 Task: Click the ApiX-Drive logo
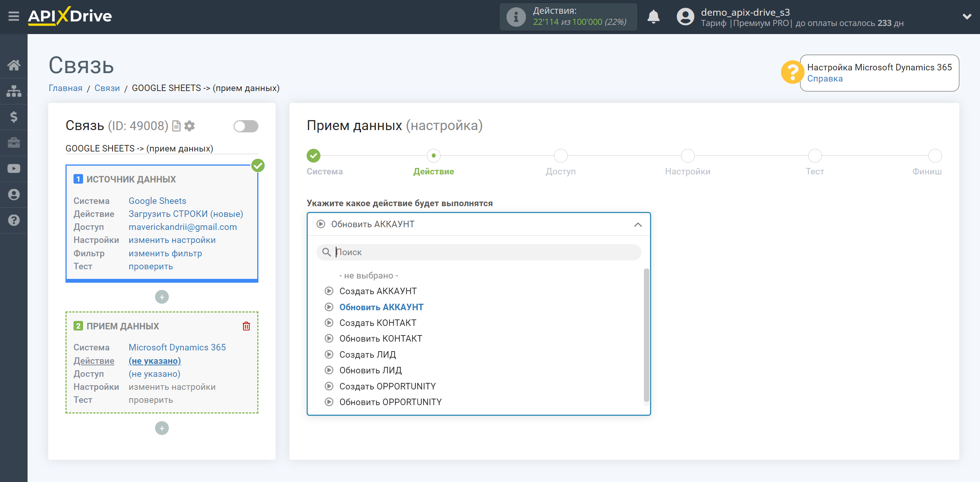tap(70, 16)
